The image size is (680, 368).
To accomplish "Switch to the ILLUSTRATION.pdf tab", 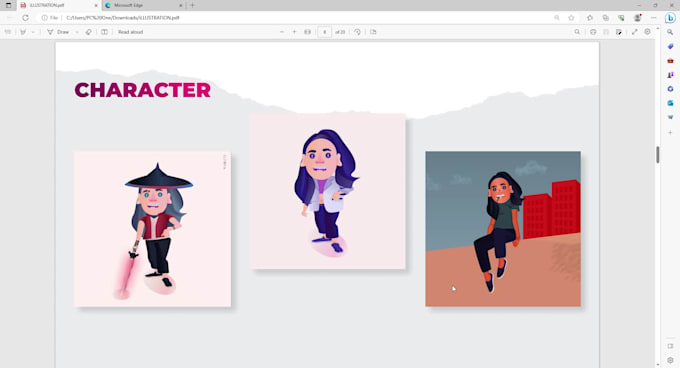I will click(59, 5).
